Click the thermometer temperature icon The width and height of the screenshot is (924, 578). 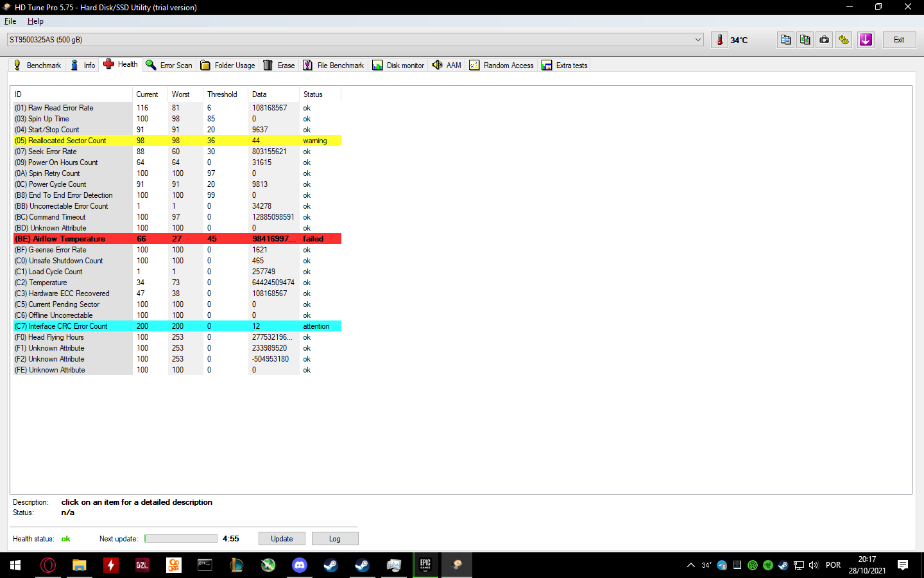pos(719,40)
